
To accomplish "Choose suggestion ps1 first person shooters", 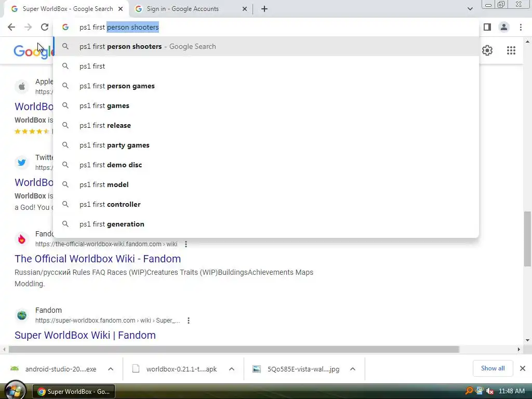I will pyautogui.click(x=266, y=46).
